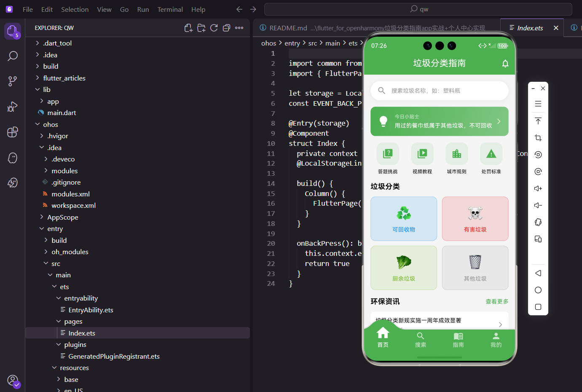
Task: Open the 处罚标准 penalty standards feature
Action: (x=491, y=153)
